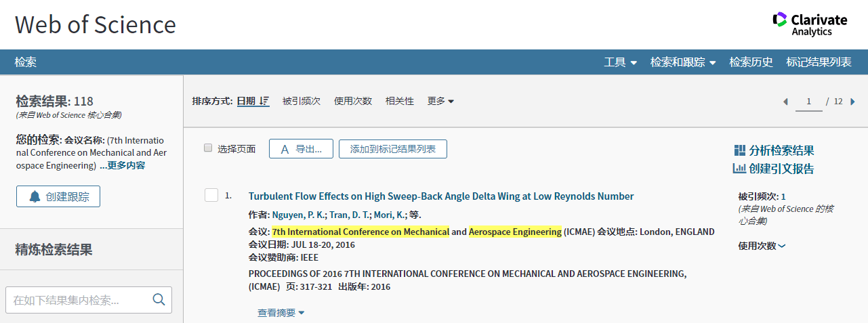Screen dimensions: 868x323
Task: Open the 检索和跟踪 dropdown menu
Action: click(x=682, y=62)
